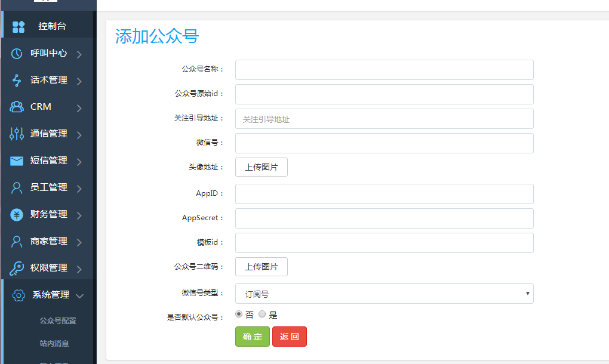The width and height of the screenshot is (609, 364).
Task: Click 上传图片 for 头像地址
Action: point(262,167)
